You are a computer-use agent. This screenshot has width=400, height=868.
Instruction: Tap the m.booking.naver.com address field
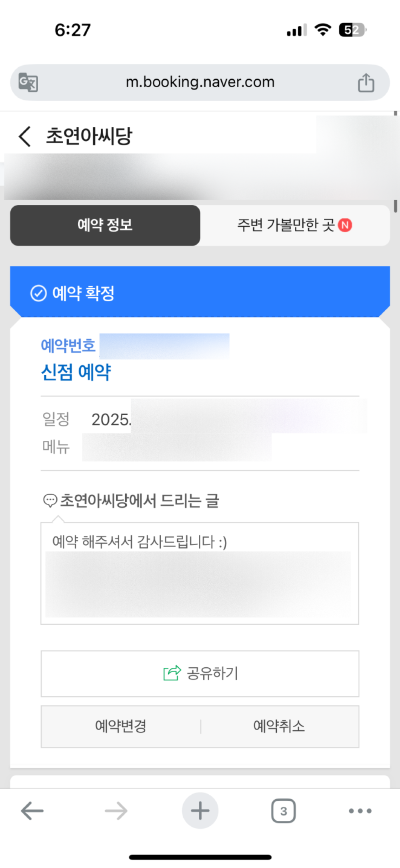[200, 82]
